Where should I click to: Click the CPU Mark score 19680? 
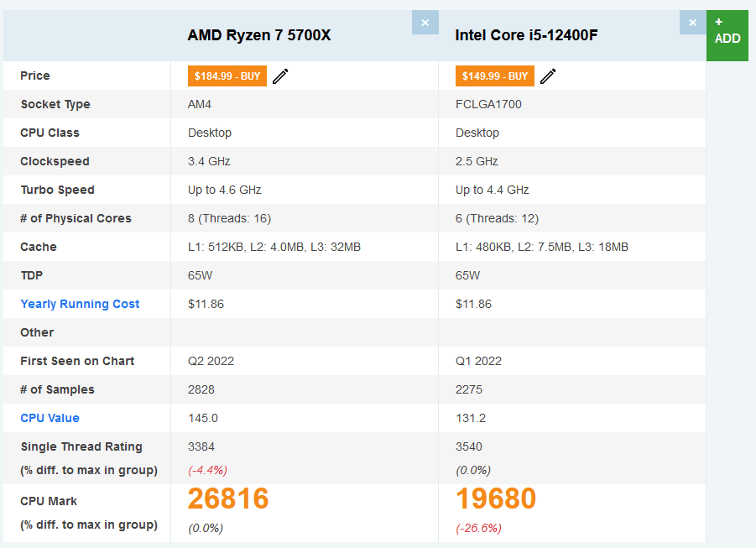point(496,498)
